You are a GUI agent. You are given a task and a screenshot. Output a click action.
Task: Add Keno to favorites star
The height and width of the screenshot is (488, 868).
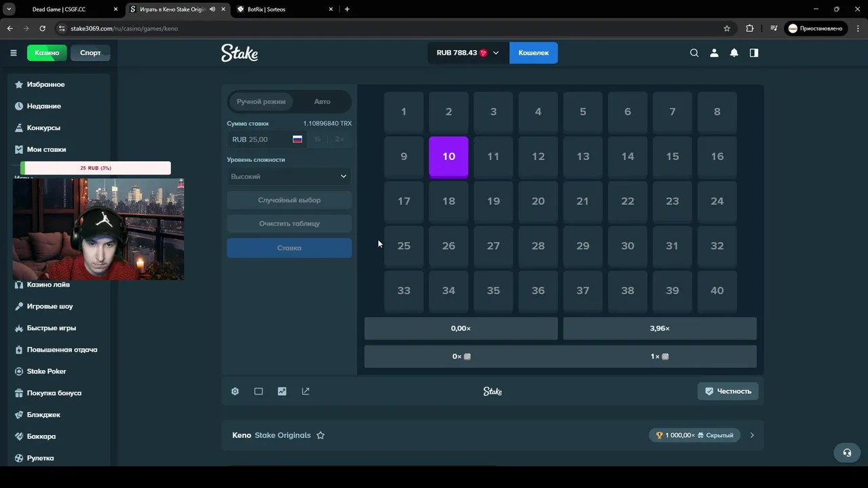click(x=321, y=435)
